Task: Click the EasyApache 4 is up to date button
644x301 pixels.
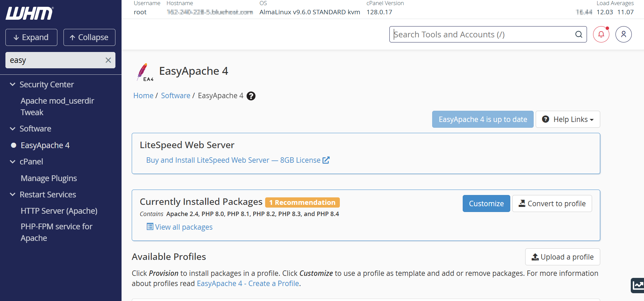Action: coord(483,119)
